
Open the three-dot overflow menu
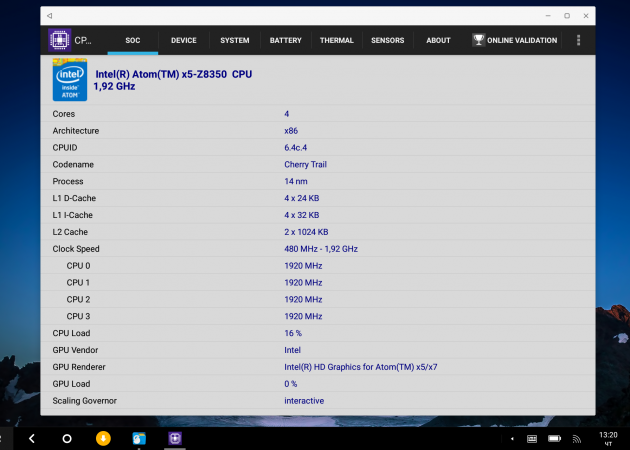point(578,40)
